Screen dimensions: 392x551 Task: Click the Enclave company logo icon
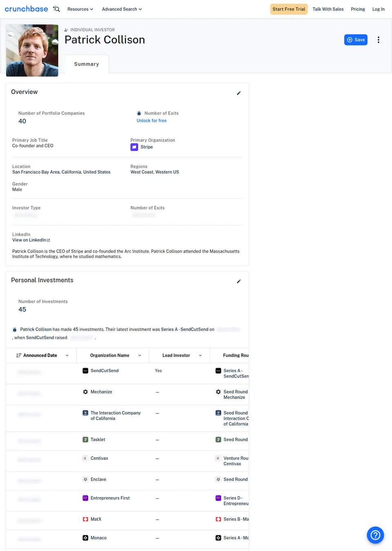[x=85, y=480]
